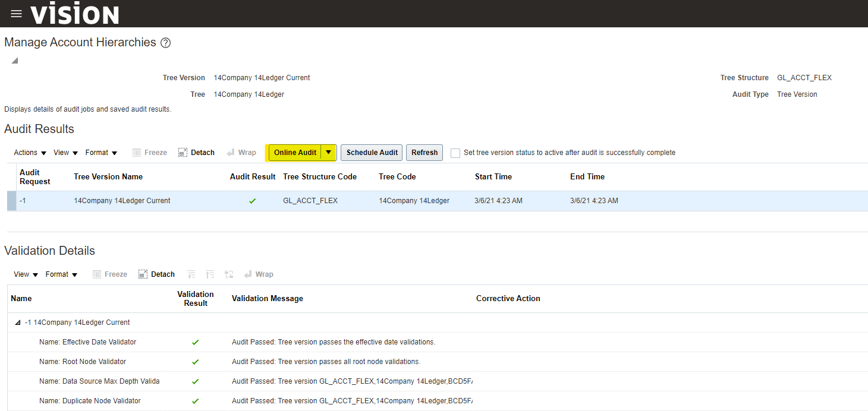Click the Refresh button
868x411 pixels.
(x=424, y=153)
